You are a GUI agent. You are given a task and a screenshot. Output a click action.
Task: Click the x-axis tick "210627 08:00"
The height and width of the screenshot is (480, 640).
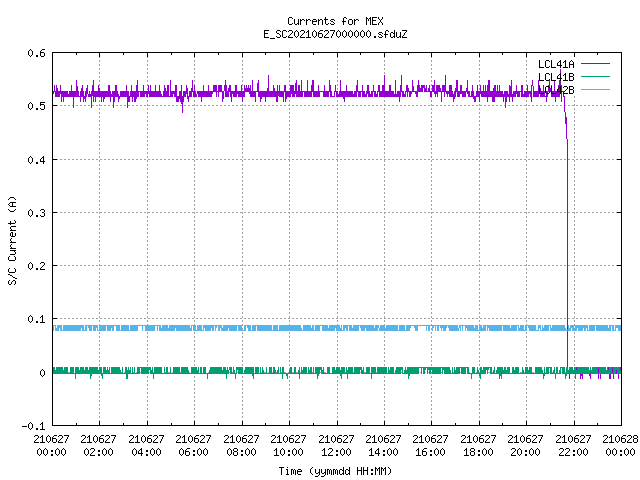[241, 445]
